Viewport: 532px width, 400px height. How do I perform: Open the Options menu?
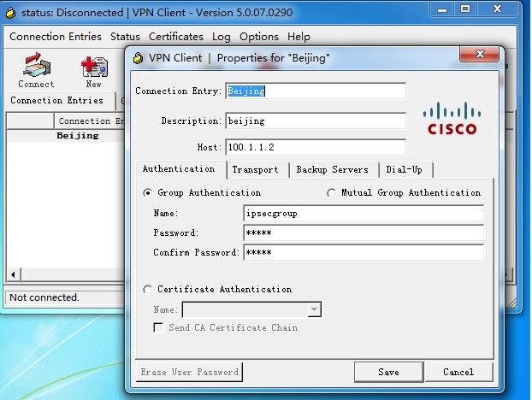[259, 37]
